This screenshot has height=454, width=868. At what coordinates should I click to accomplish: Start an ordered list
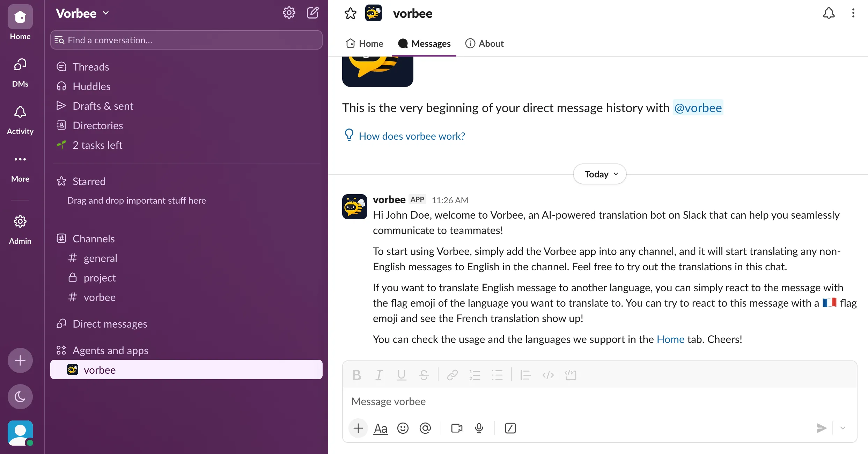[x=475, y=375]
